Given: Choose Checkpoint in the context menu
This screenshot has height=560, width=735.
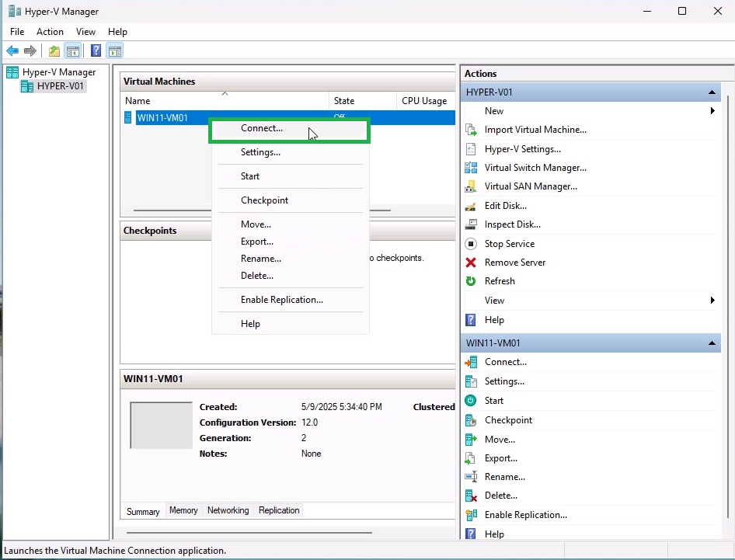Looking at the screenshot, I should [291, 200].
